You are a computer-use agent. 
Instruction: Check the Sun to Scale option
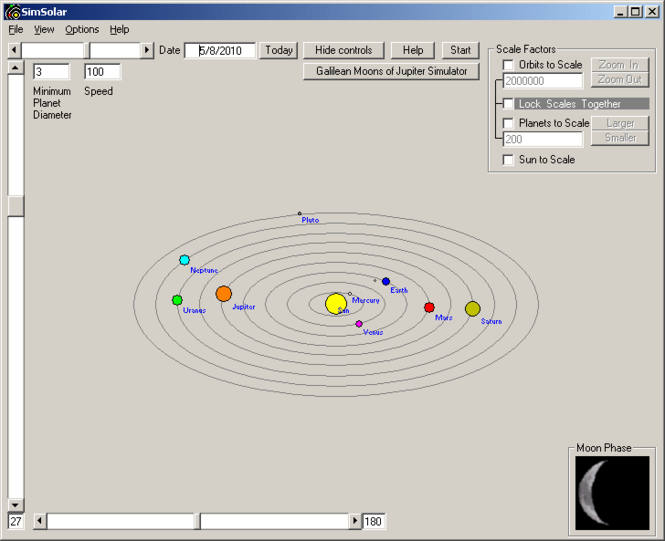(508, 160)
